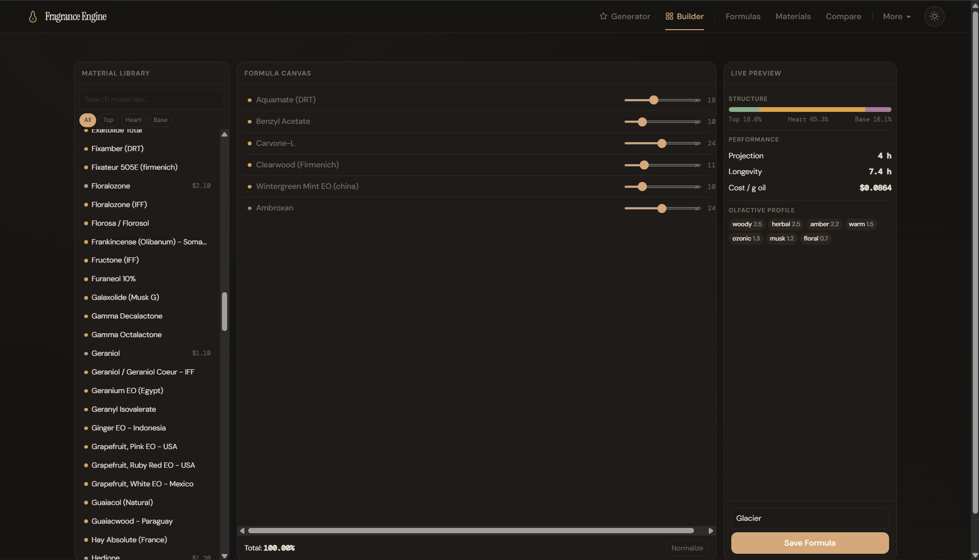This screenshot has width=979, height=560.
Task: Click the grid icon next to Builder
Action: point(669,16)
